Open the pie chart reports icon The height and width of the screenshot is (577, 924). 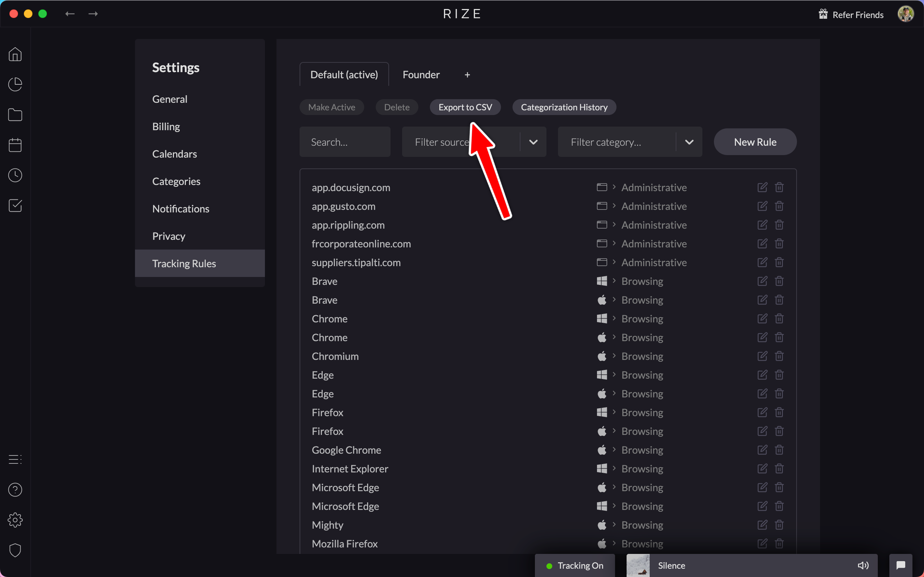[x=15, y=84]
